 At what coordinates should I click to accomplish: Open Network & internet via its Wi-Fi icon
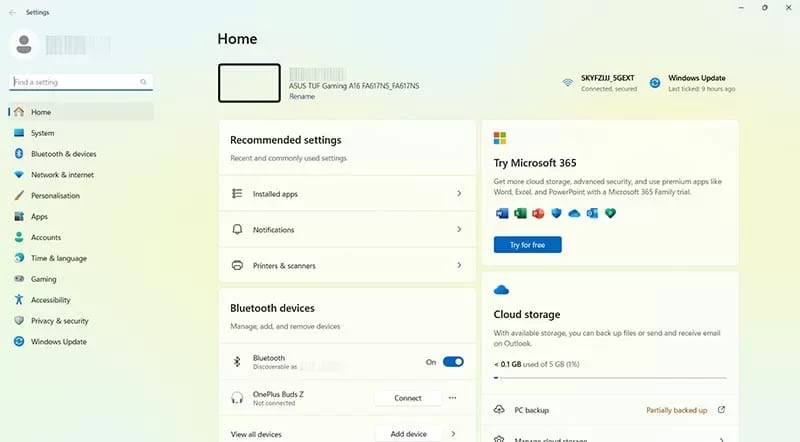19,175
